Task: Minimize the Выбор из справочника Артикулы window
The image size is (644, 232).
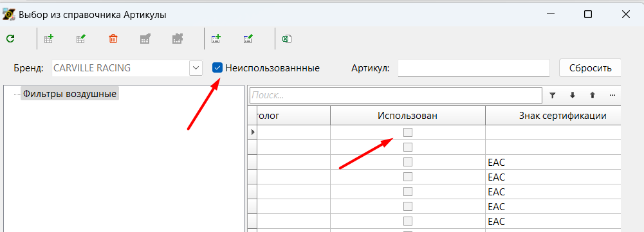Action: pyautogui.click(x=551, y=14)
